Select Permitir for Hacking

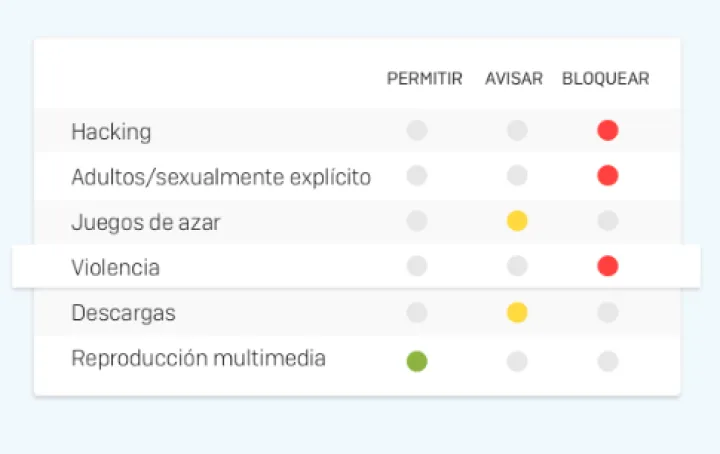[417, 130]
